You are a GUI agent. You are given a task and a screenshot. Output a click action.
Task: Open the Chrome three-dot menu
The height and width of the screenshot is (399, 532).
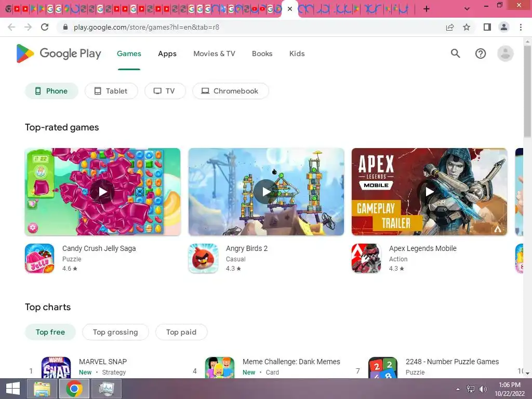(521, 27)
